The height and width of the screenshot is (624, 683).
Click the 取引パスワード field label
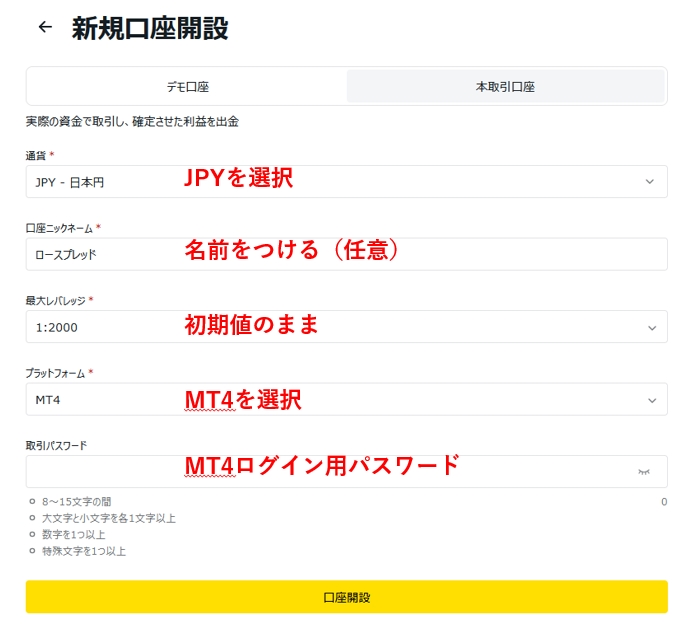pyautogui.click(x=56, y=445)
